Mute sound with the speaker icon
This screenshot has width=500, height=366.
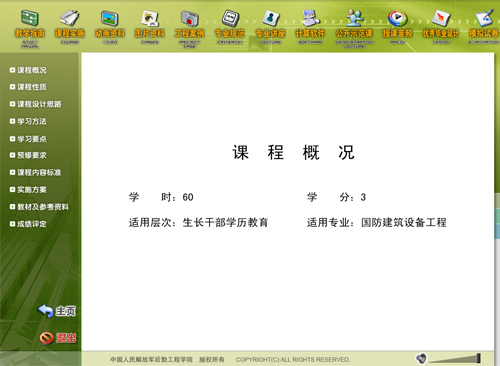[421, 359]
